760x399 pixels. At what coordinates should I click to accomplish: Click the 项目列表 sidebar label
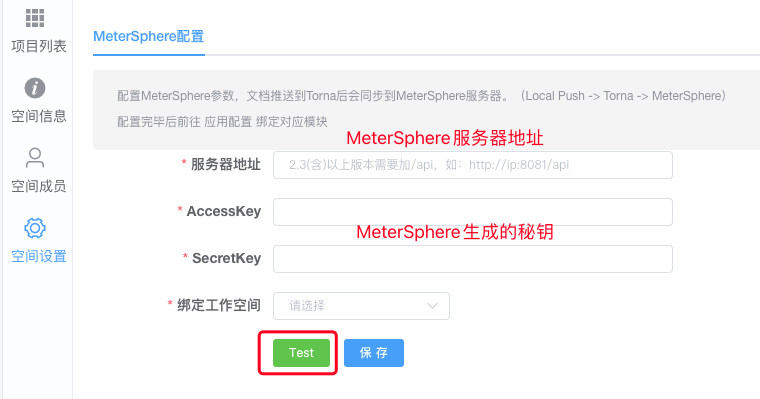pos(39,47)
